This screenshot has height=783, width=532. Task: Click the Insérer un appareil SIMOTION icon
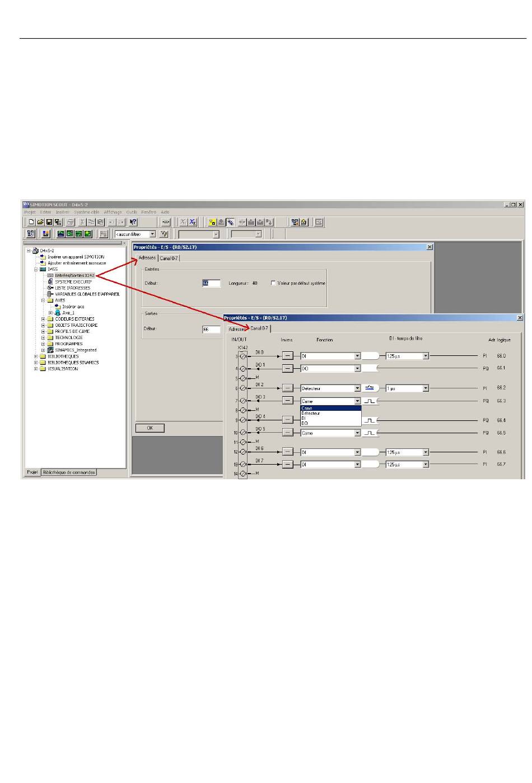click(43, 257)
